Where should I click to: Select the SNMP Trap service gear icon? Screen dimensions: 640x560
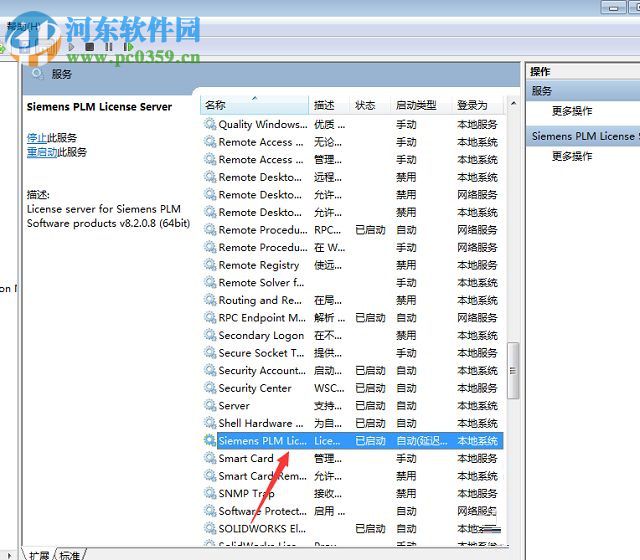(210, 493)
